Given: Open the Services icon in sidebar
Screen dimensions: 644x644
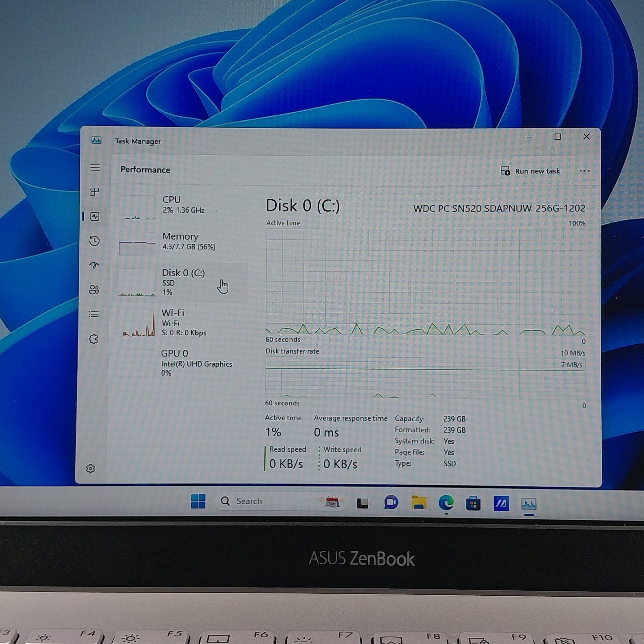Looking at the screenshot, I should tap(93, 339).
